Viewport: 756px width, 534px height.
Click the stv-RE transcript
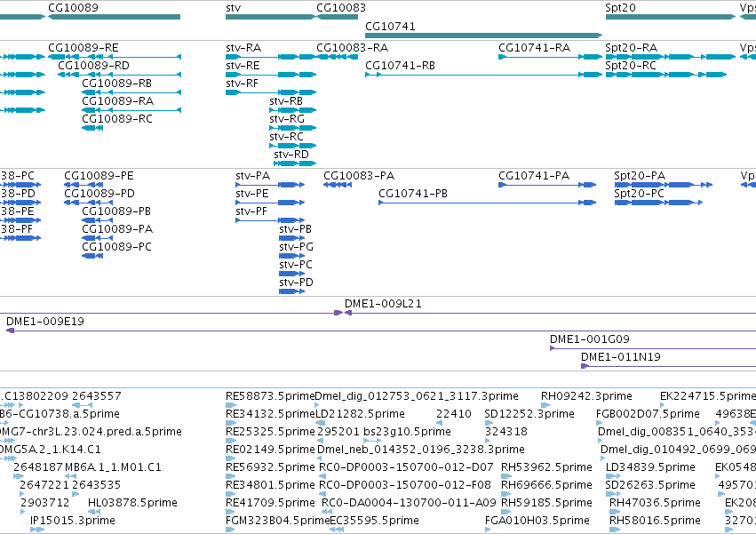[x=270, y=75]
